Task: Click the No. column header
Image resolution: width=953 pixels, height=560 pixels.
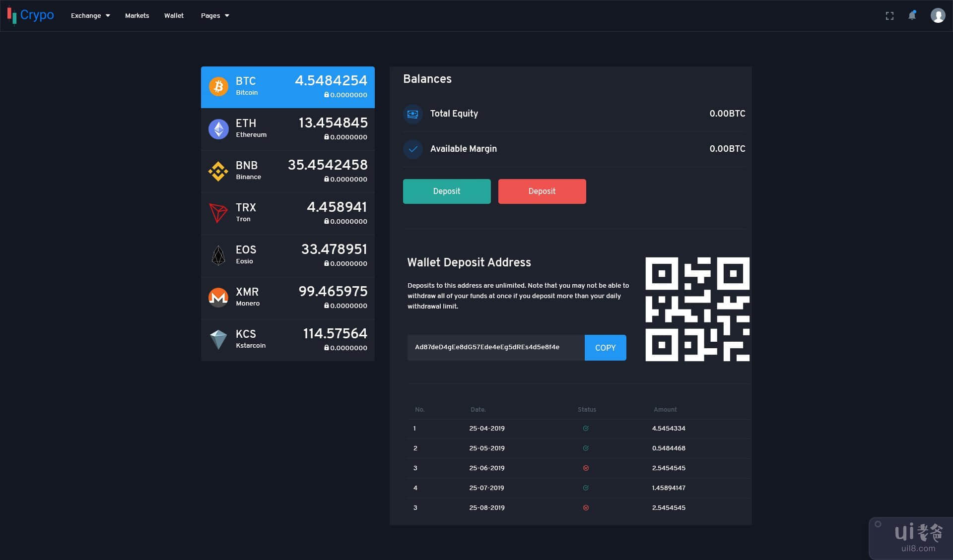Action: tap(420, 410)
